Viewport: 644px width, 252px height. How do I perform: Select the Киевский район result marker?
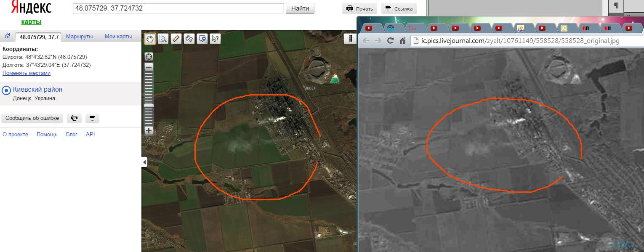[6, 90]
